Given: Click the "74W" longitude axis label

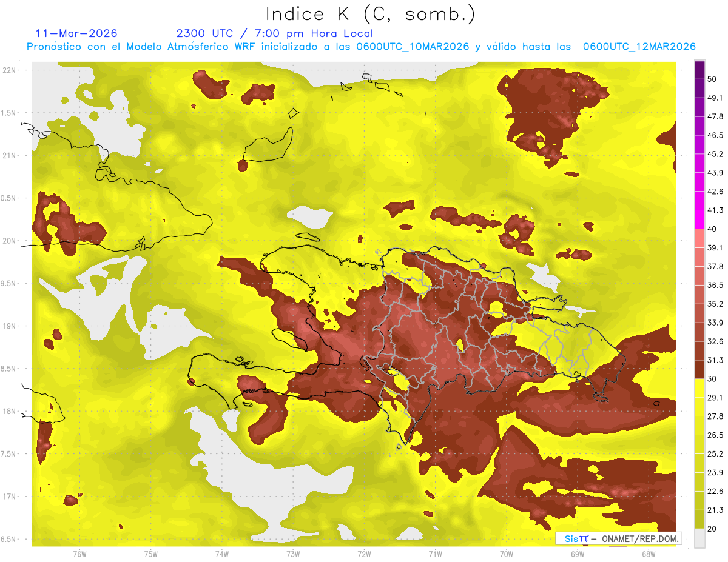Looking at the screenshot, I should [x=222, y=554].
